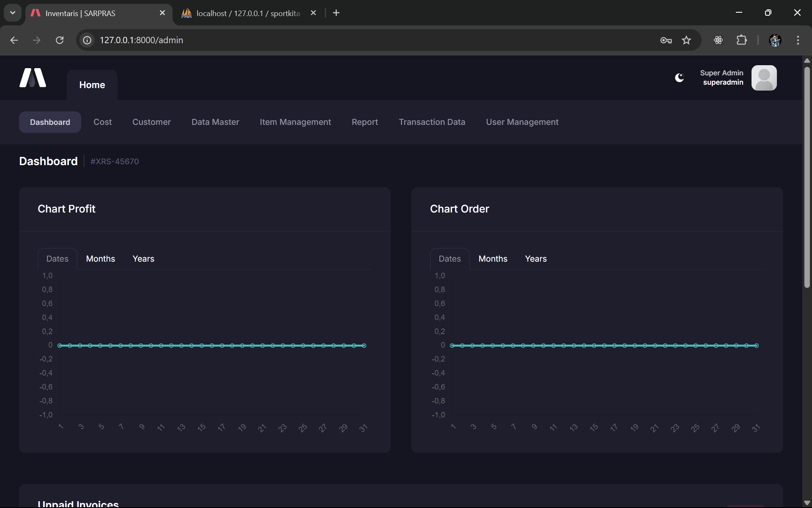This screenshot has width=812, height=508.
Task: Click the password key icon
Action: coord(666,40)
